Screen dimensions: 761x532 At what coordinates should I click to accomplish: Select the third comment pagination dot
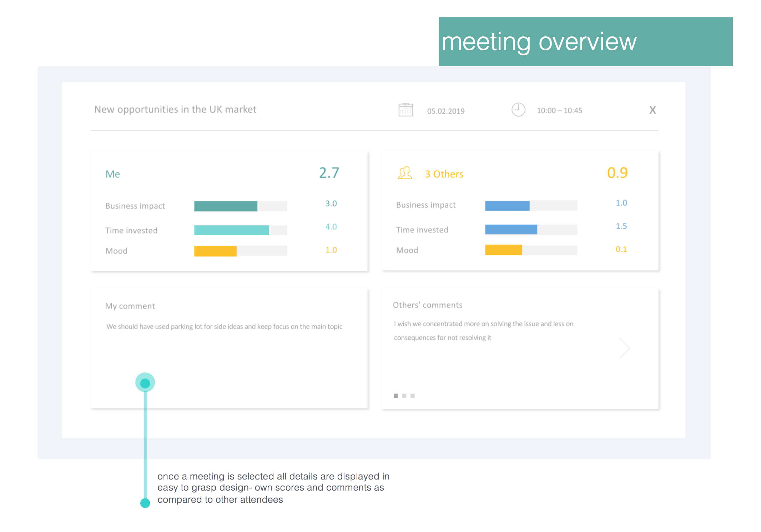pyautogui.click(x=413, y=396)
